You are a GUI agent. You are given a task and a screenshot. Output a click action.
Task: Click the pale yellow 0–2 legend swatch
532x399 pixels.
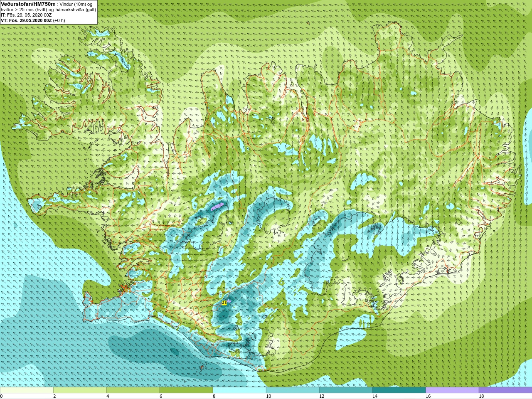pos(27,390)
